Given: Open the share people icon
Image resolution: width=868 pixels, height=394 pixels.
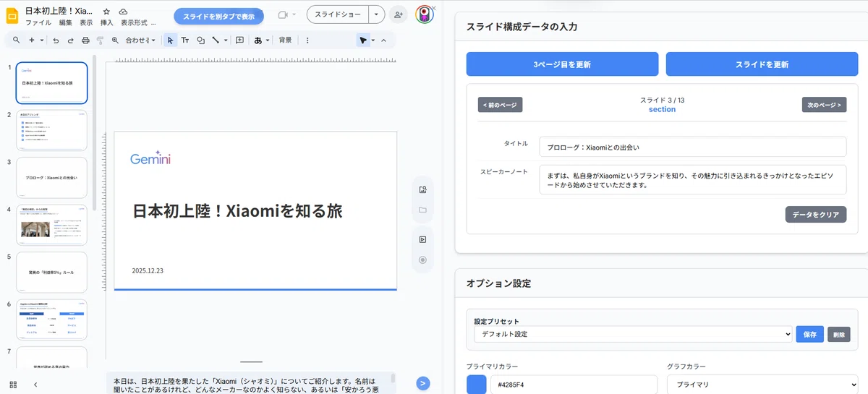Looking at the screenshot, I should (398, 14).
